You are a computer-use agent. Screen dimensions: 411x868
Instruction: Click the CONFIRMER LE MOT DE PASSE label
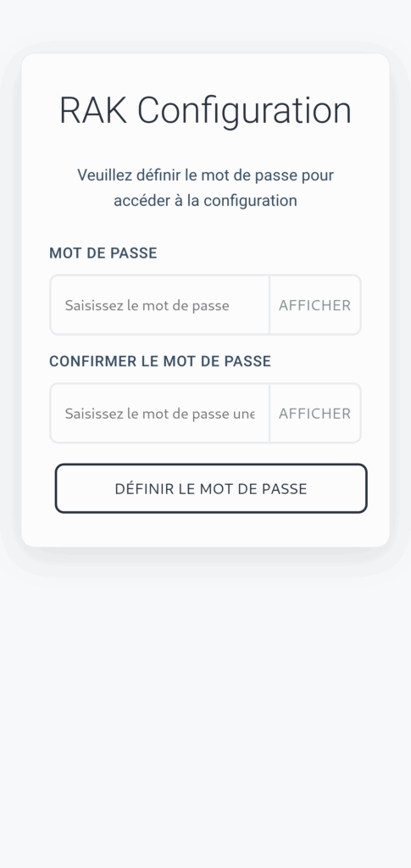[x=160, y=361]
